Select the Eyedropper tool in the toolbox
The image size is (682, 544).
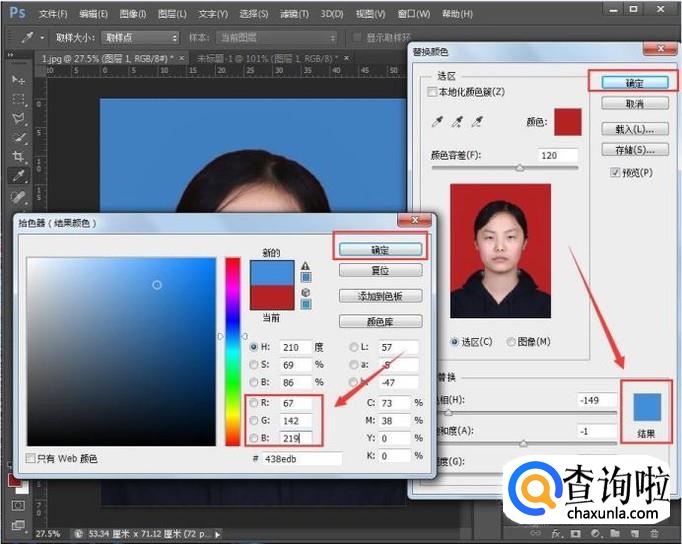tap(18, 176)
